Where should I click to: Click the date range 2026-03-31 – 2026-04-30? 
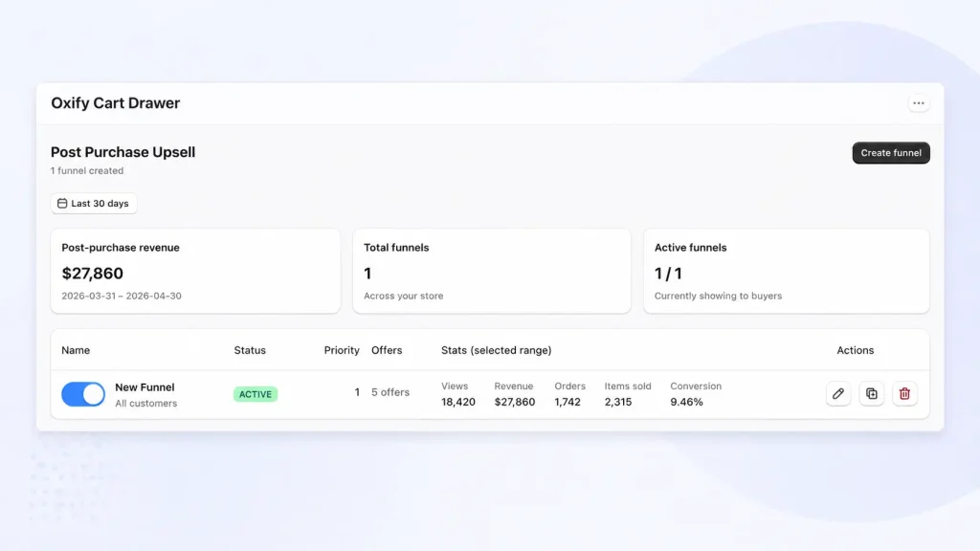click(122, 297)
